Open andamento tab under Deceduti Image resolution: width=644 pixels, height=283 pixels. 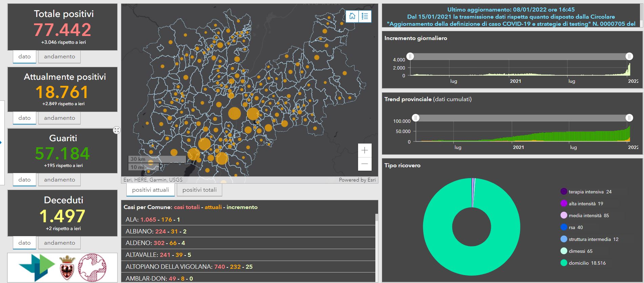pyautogui.click(x=60, y=243)
